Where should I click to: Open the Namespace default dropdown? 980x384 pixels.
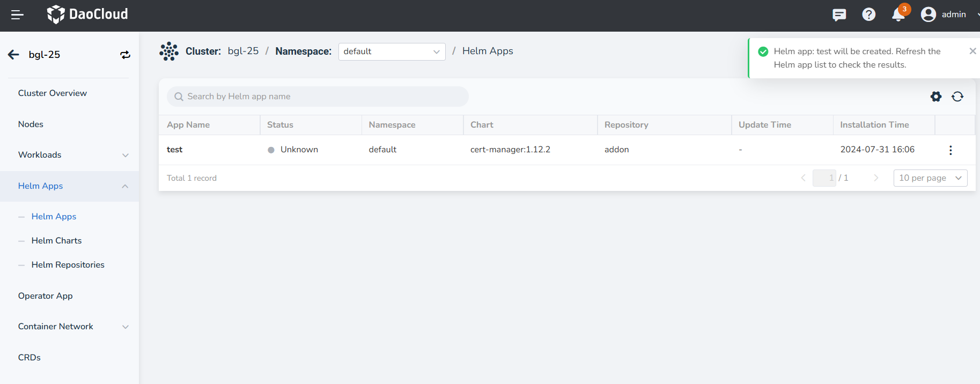click(392, 51)
